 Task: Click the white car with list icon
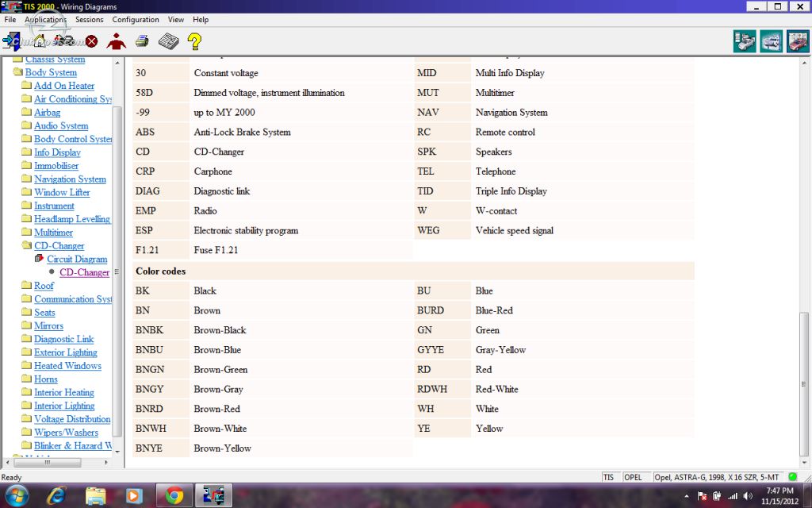[x=744, y=41]
